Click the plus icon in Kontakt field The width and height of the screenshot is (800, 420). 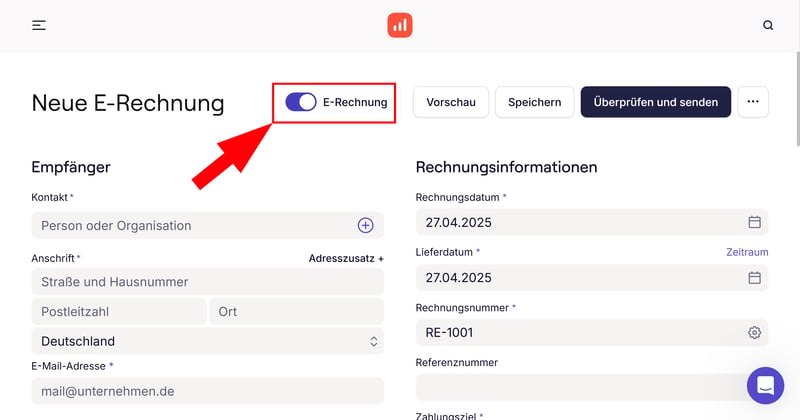(x=366, y=226)
